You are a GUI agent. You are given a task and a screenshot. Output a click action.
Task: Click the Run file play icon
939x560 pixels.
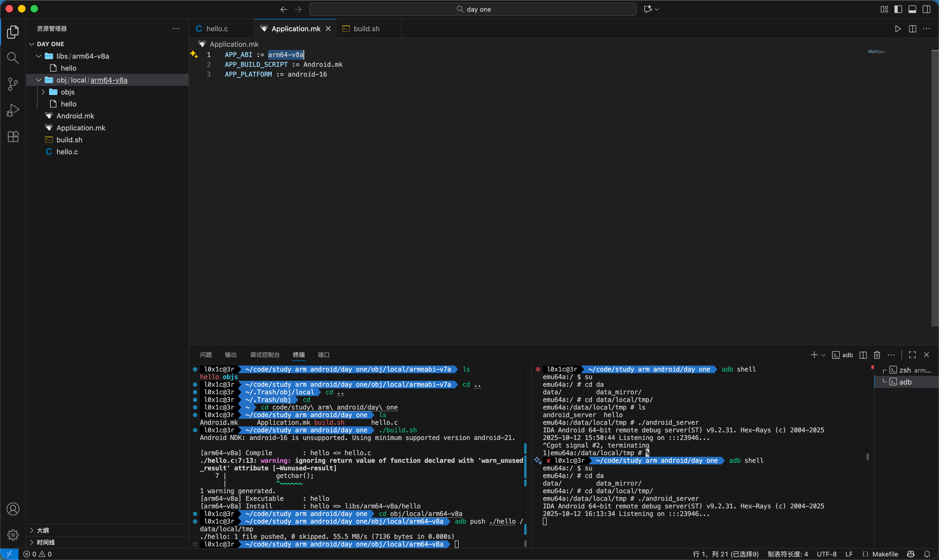pos(897,29)
